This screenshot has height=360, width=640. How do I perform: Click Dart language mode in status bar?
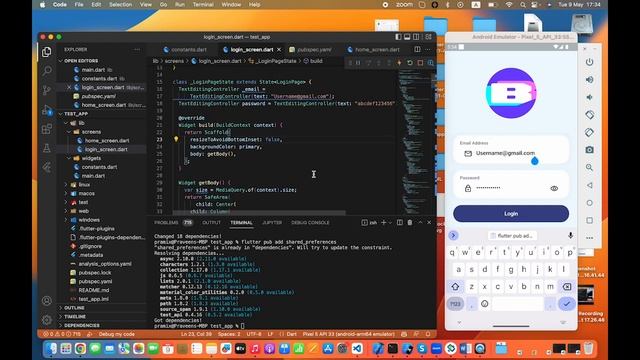pyautogui.click(x=291, y=334)
